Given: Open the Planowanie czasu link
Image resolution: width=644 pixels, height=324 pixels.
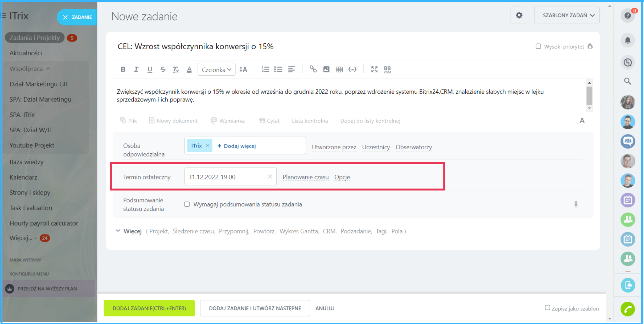Looking at the screenshot, I should point(305,177).
